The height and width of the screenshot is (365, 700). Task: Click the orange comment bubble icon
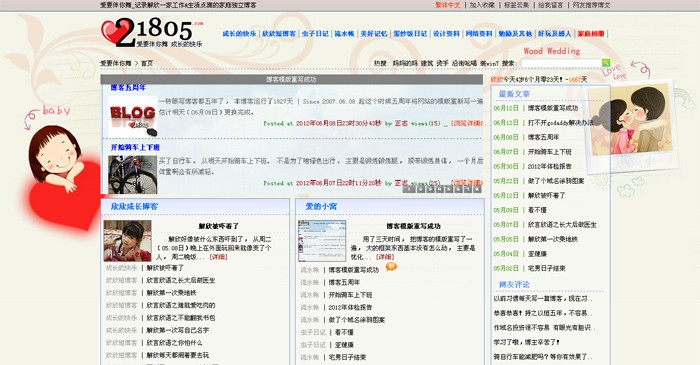(x=391, y=267)
